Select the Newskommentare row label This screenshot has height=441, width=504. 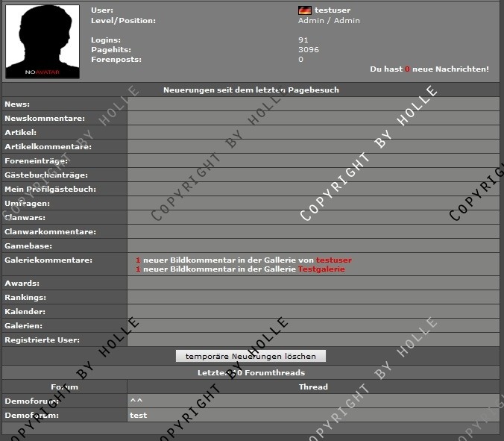(45, 119)
